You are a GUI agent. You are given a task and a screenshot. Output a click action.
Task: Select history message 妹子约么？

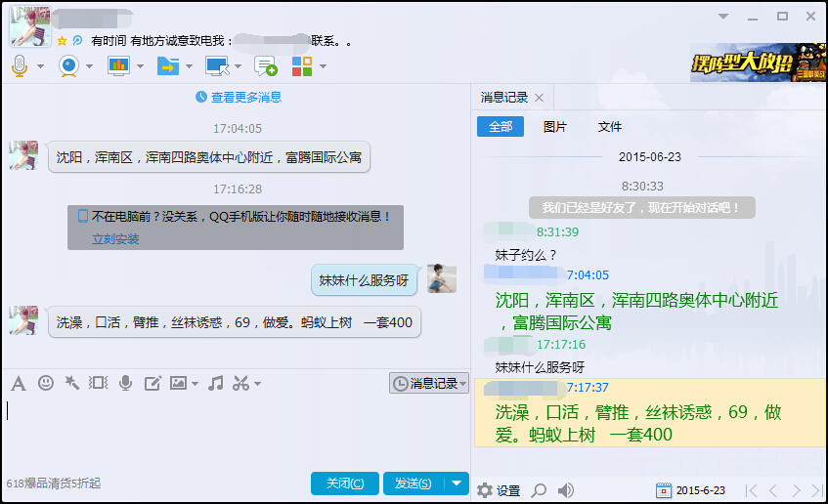526,255
